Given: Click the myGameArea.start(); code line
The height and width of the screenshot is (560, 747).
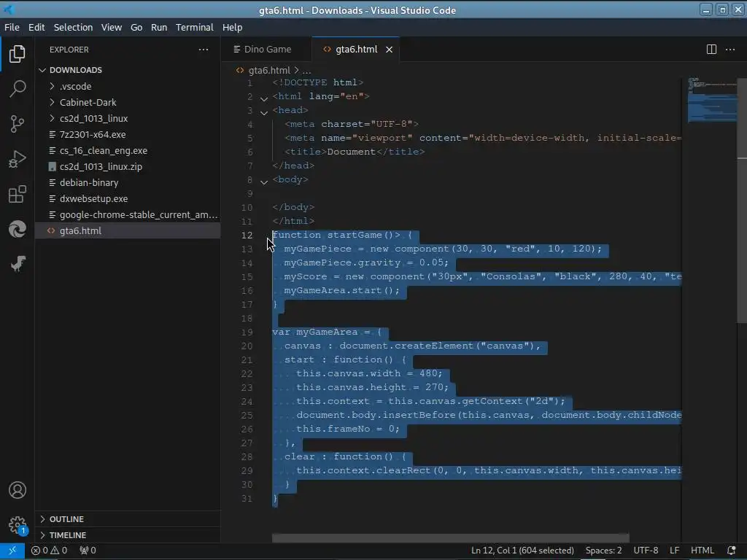Looking at the screenshot, I should 341,290.
